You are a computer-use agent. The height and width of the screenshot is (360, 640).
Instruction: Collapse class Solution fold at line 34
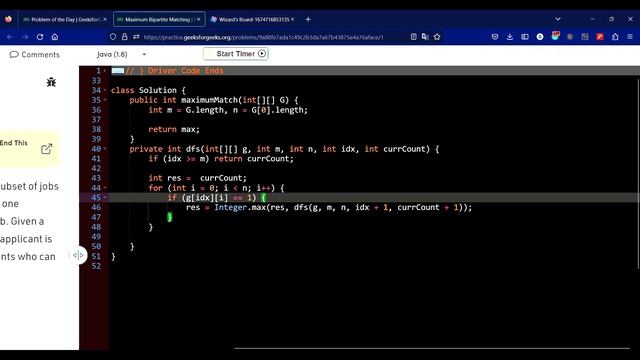tap(105, 90)
